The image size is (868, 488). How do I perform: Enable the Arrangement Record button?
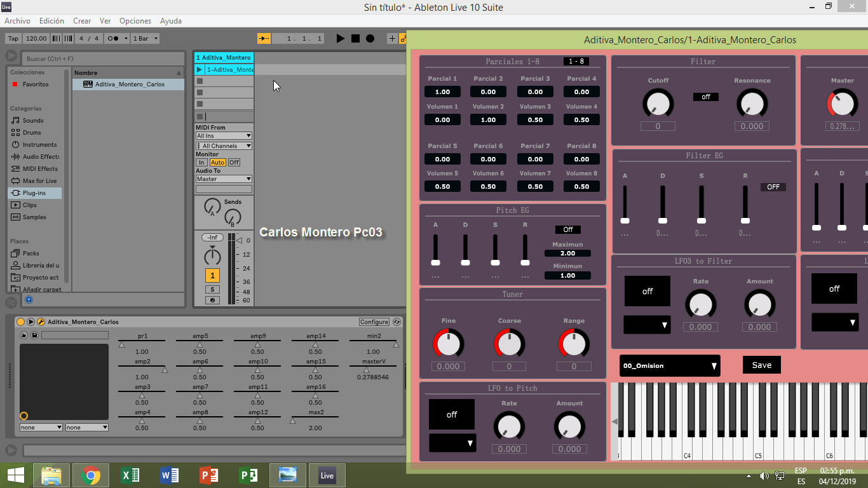pyautogui.click(x=370, y=39)
